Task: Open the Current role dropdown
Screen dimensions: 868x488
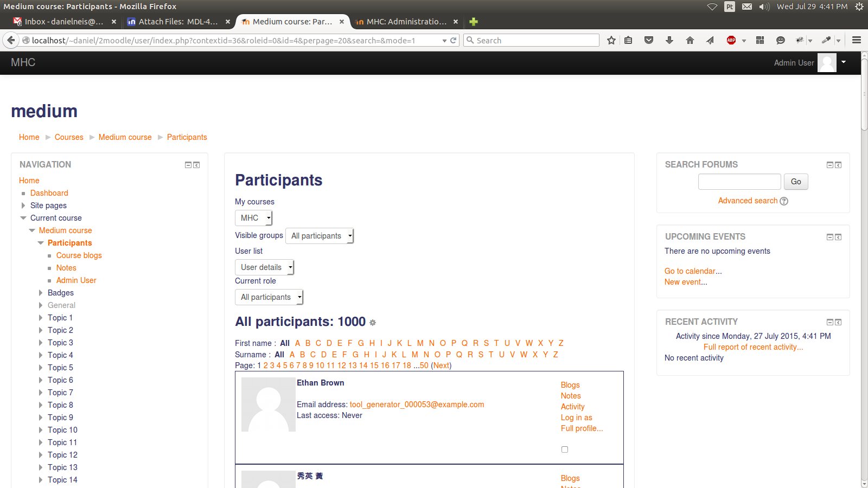Action: point(269,297)
